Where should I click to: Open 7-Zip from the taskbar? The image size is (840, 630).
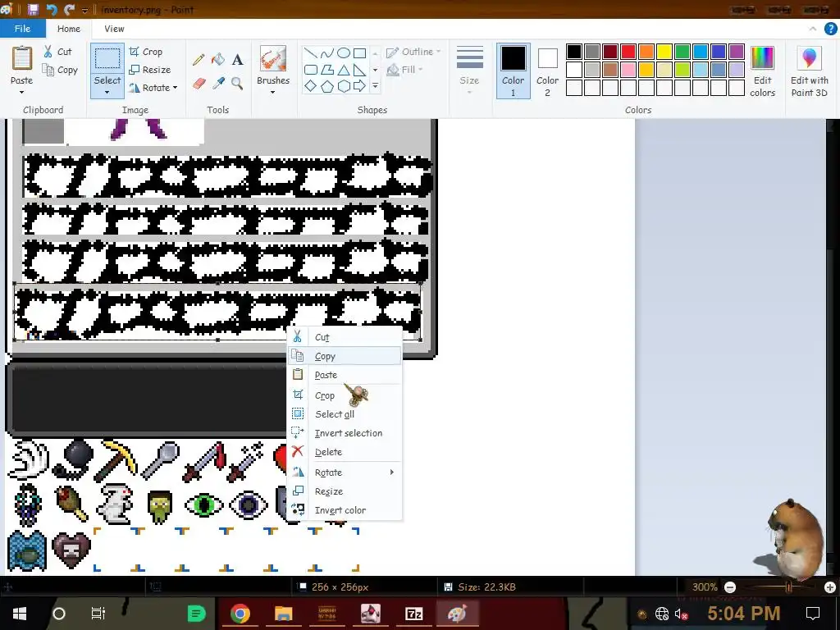coord(413,614)
